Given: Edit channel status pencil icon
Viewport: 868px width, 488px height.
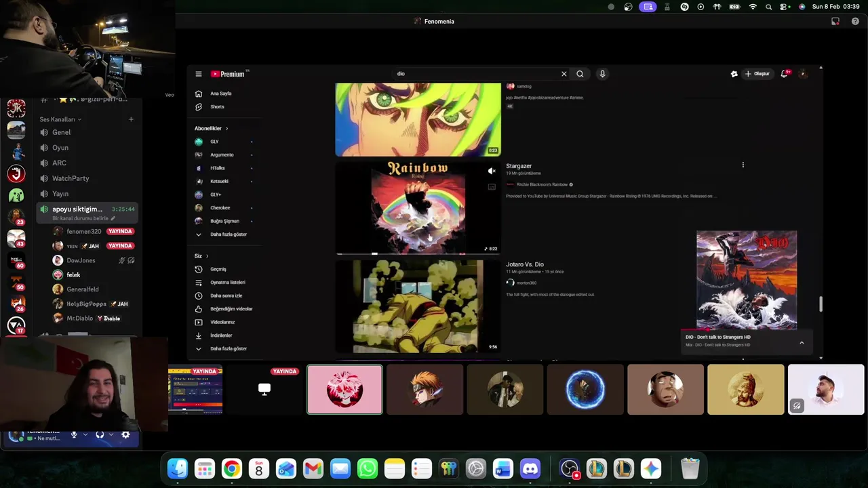Looking at the screenshot, I should click(x=113, y=218).
